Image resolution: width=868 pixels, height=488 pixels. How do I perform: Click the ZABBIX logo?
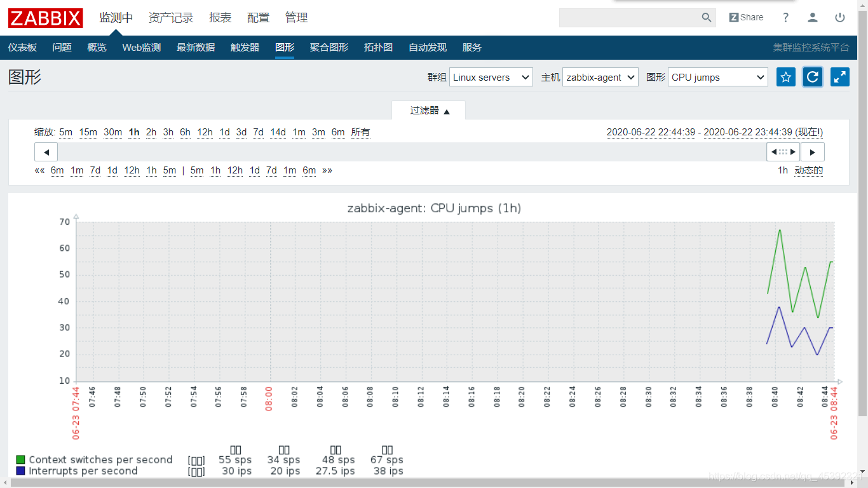(46, 18)
